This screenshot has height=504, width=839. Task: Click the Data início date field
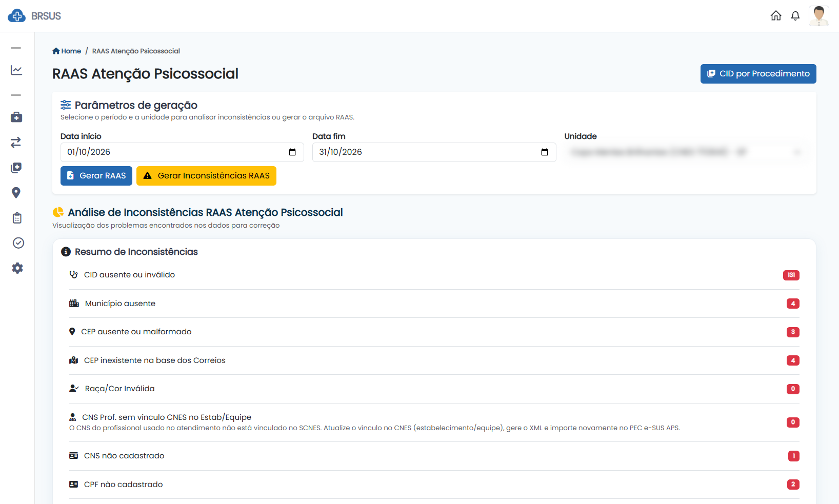[x=182, y=152]
